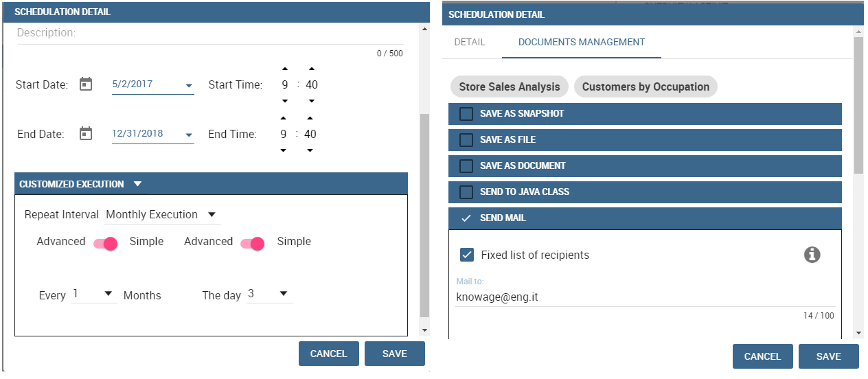Toggle the first Advanced/Simple switch

coord(106,243)
